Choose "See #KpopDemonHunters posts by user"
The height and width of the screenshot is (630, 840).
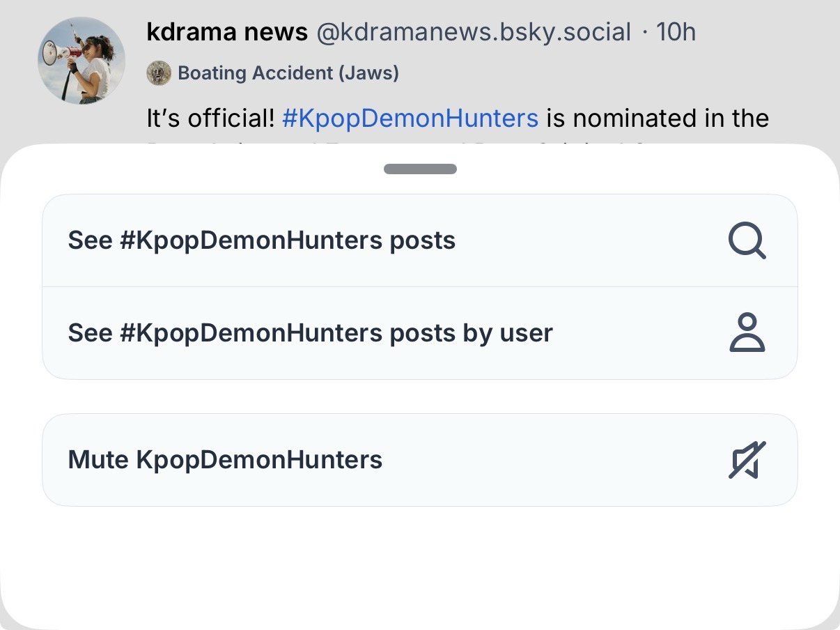[x=310, y=333]
